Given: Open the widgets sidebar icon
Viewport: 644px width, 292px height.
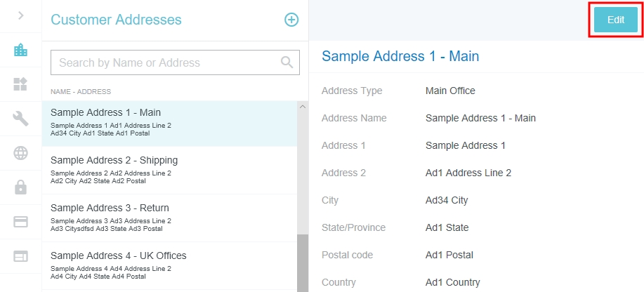Looking at the screenshot, I should (x=20, y=84).
